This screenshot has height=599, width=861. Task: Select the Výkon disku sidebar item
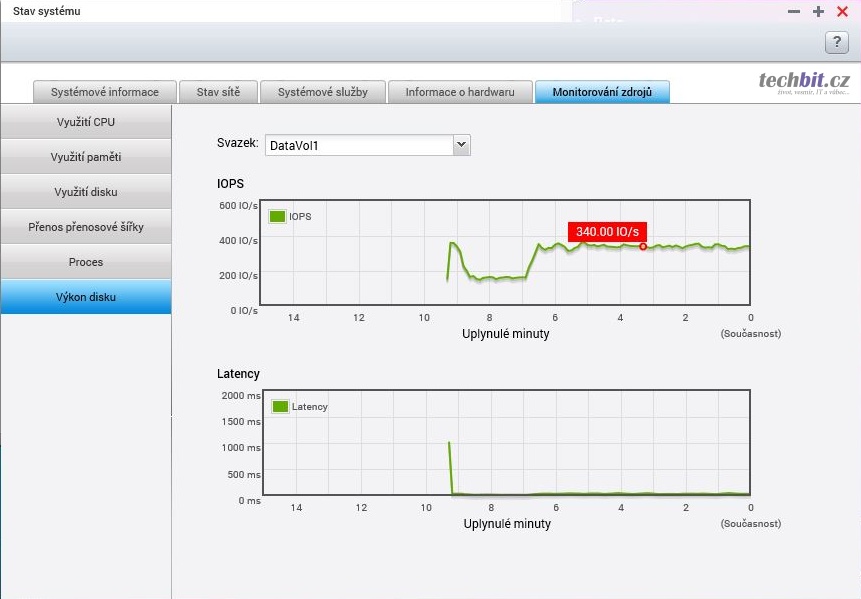click(86, 297)
